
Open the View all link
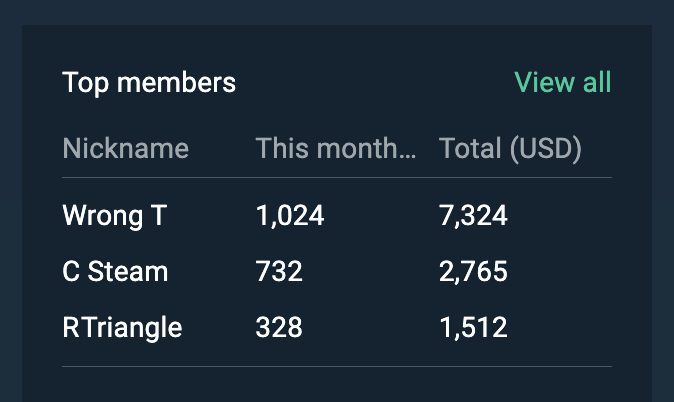point(562,82)
